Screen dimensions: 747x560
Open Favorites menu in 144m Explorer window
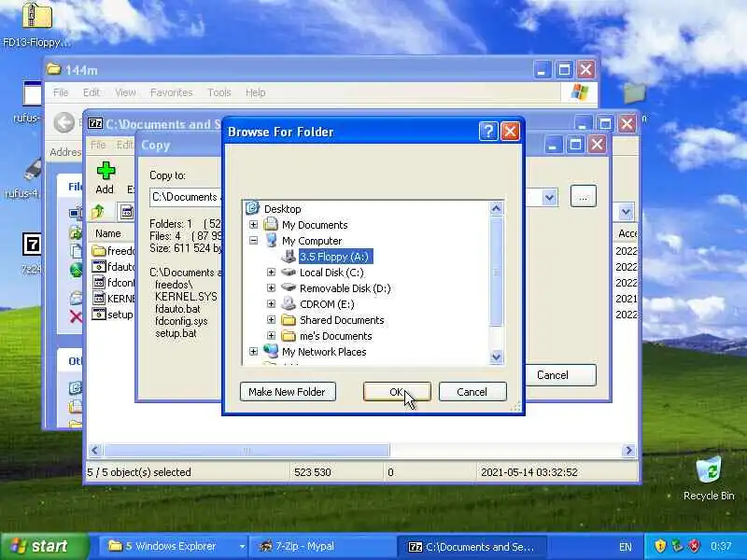172,92
